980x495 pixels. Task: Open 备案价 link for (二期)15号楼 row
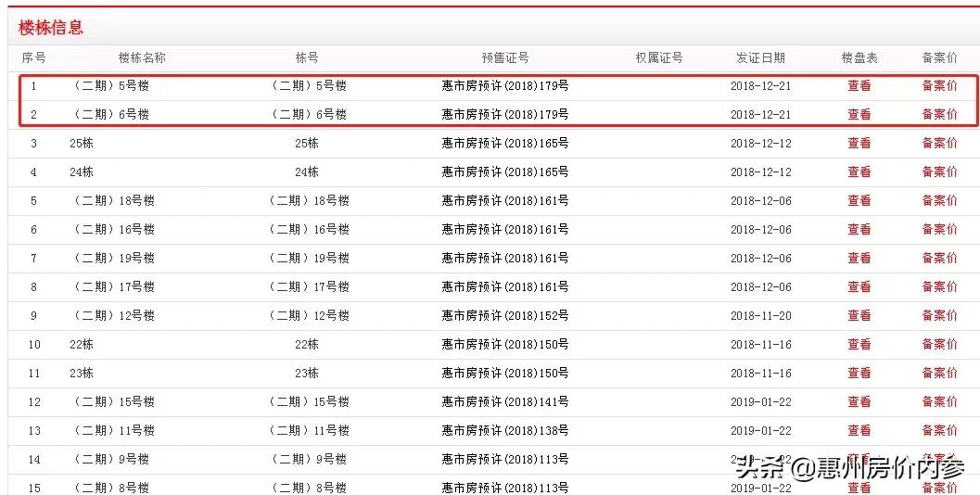tap(939, 402)
